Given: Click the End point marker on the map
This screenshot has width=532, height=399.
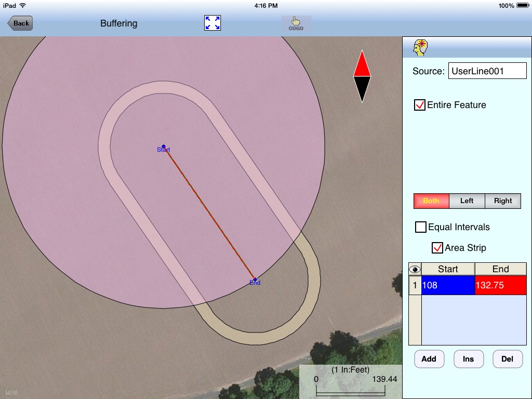Looking at the screenshot, I should click(254, 279).
